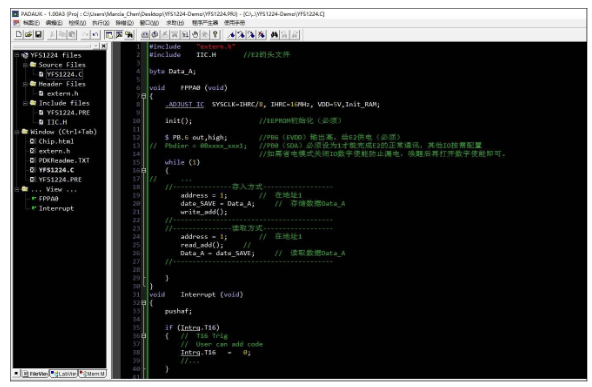Click the binoculars Find toolbar icon

point(274,35)
